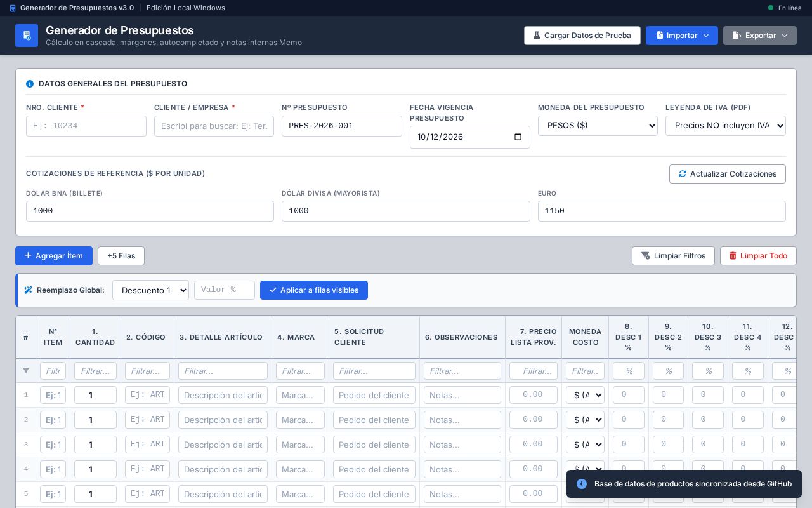Click the Valor % replacement input

click(x=225, y=290)
